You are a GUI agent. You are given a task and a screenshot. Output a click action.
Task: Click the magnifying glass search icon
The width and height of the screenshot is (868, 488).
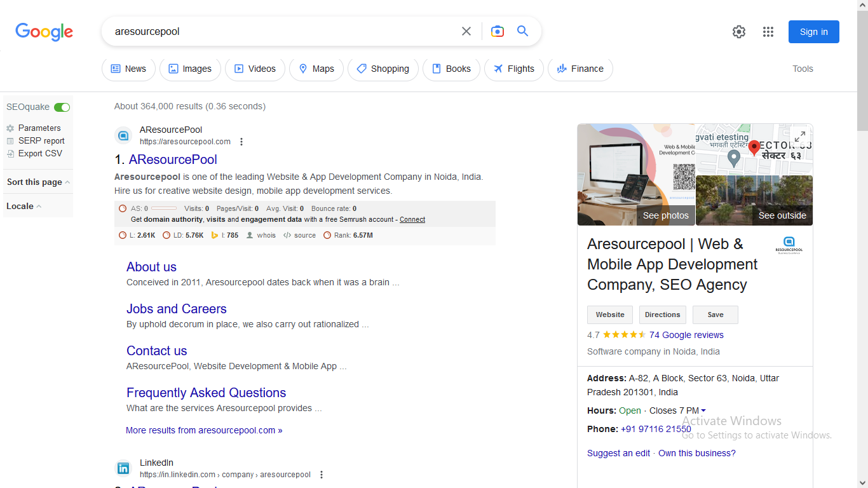pos(523,31)
